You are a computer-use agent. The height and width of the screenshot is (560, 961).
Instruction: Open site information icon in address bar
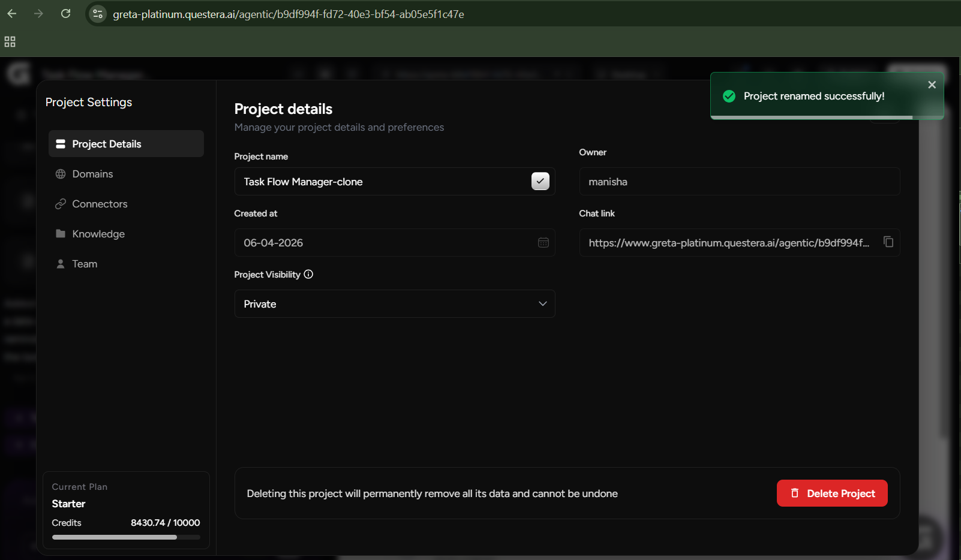pos(98,14)
